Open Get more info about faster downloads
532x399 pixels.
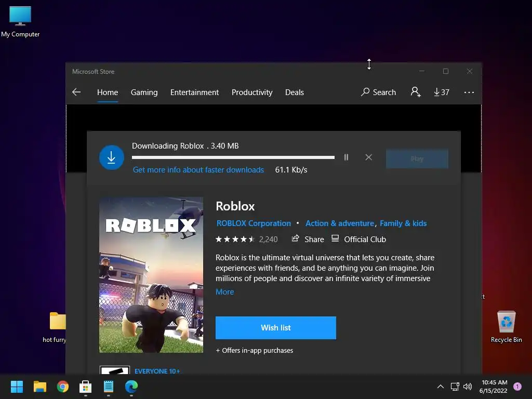[198, 170]
